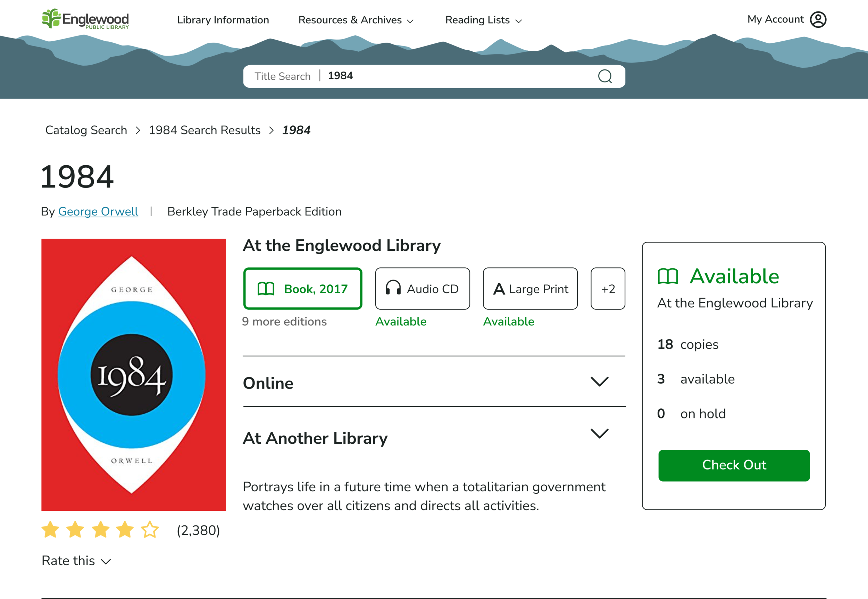
Task: Select the Audio CD format
Action: [x=422, y=289]
